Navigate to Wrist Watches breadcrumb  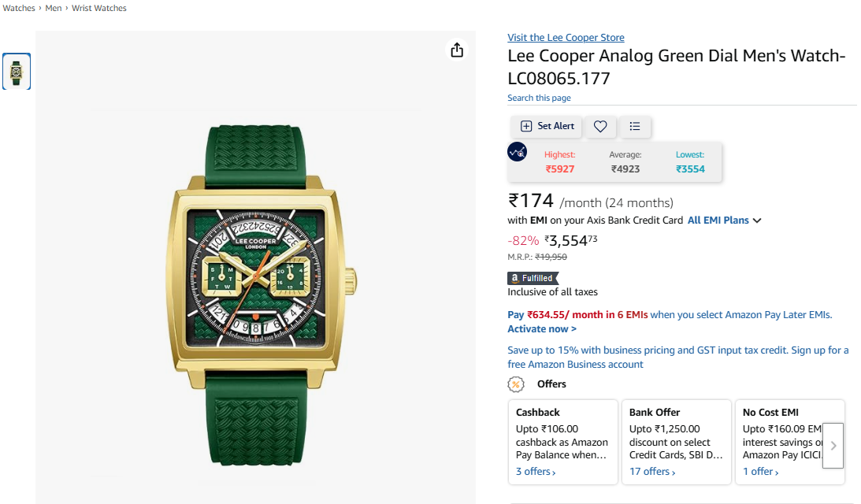click(99, 8)
